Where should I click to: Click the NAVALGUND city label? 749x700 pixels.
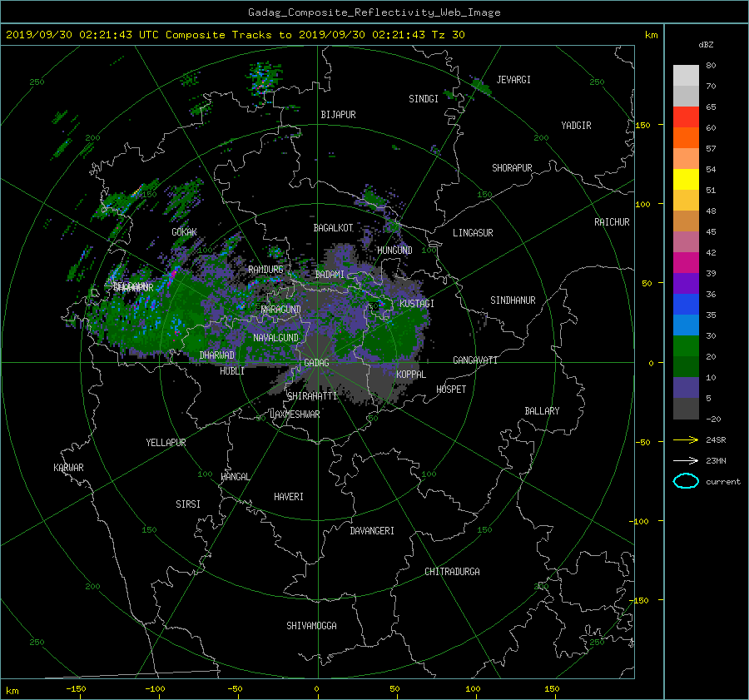[x=275, y=338]
